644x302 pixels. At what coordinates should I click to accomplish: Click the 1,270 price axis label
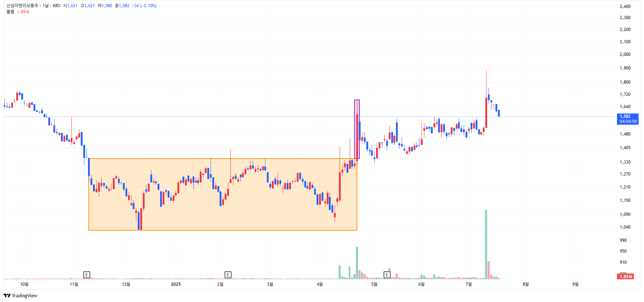click(625, 174)
